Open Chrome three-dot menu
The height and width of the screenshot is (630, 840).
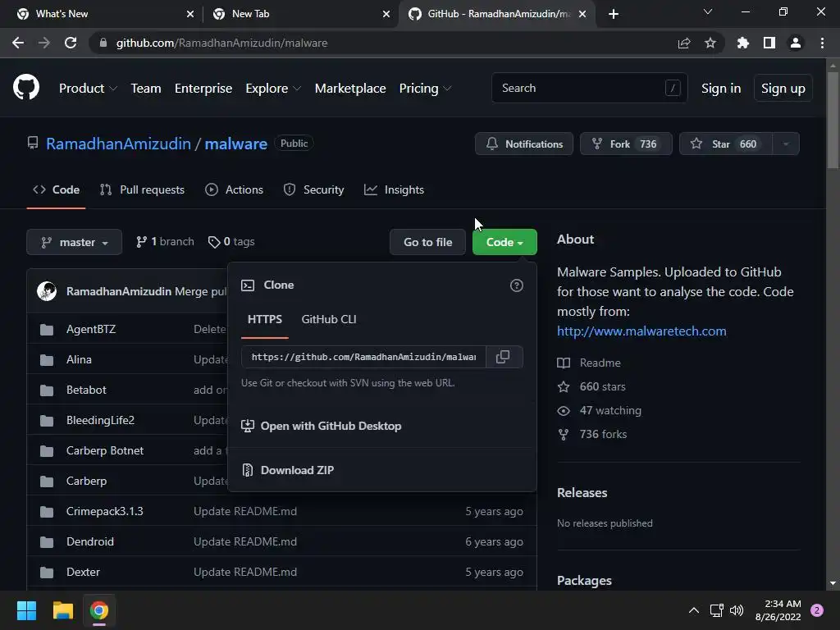point(822,43)
